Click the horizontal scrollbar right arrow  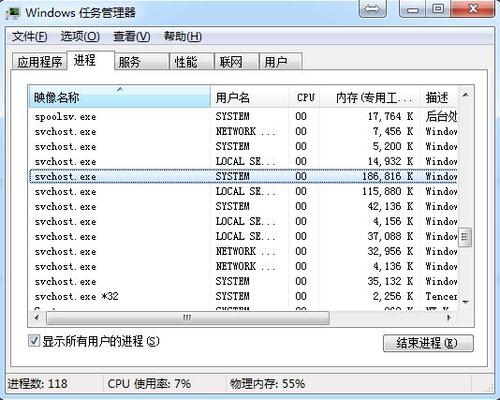pos(449,318)
